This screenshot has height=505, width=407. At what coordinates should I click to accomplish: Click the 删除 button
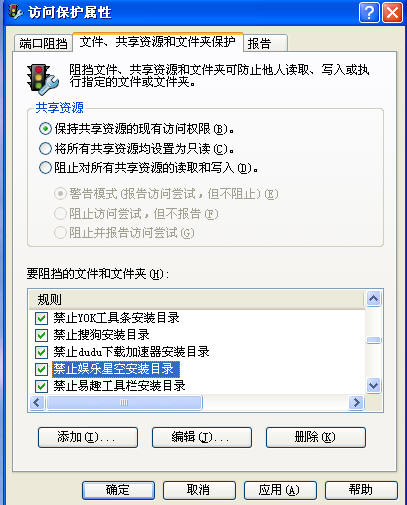pos(316,437)
